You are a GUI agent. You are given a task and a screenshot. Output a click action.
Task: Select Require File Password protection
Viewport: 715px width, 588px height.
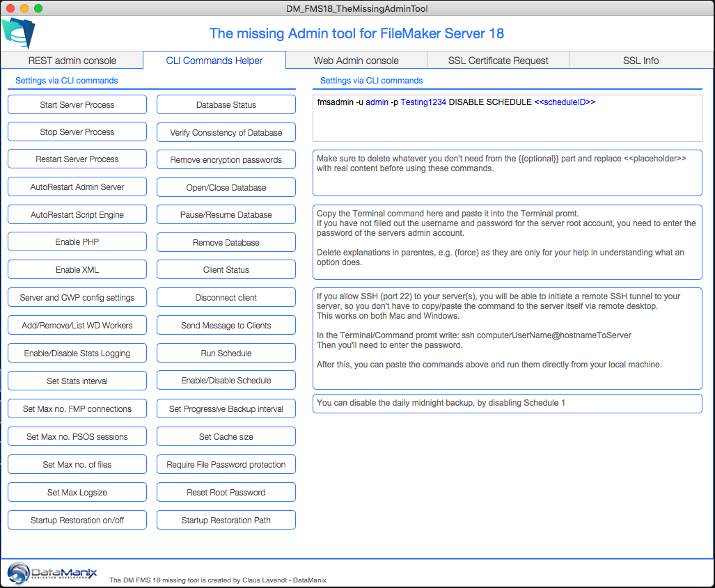tap(226, 464)
